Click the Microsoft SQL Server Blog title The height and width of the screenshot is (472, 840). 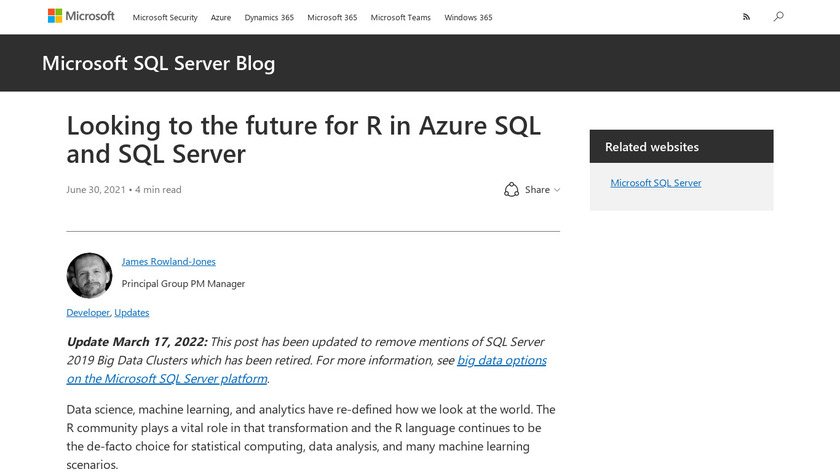(x=158, y=63)
